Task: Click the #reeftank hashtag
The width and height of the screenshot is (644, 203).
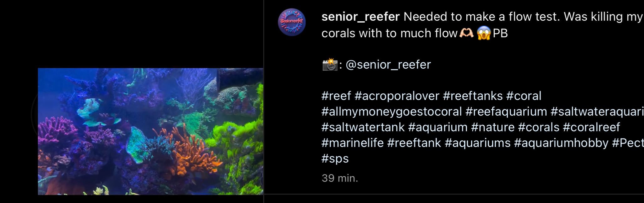Action: [414, 143]
